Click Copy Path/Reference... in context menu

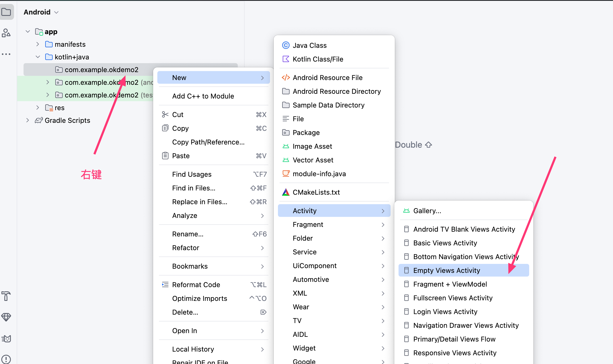(x=208, y=142)
